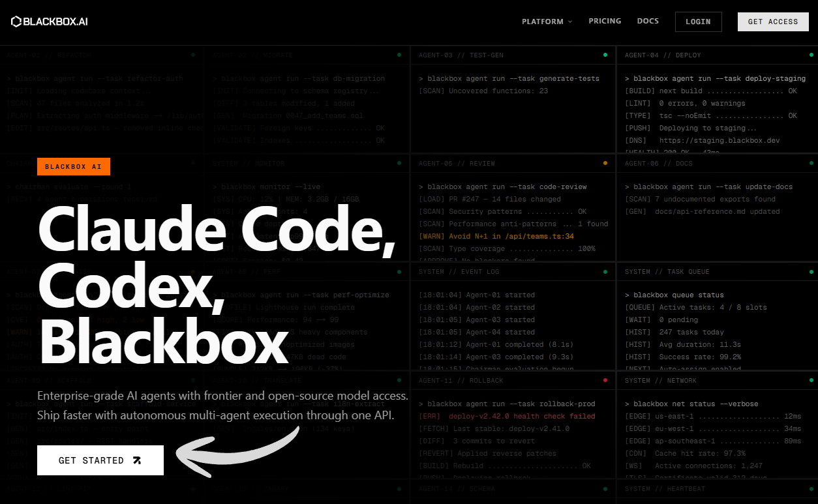This screenshot has width=818, height=504.
Task: Click '[EDGE] eu-west-1 ... 34ms' line
Action: click(x=713, y=429)
